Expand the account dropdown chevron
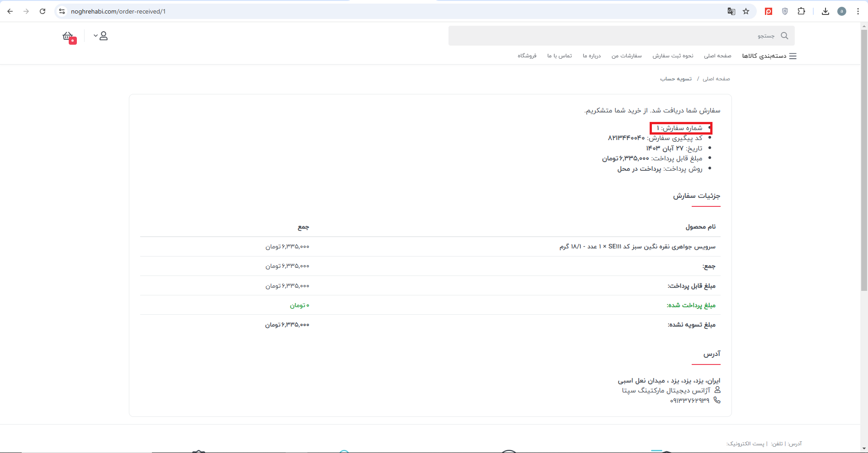Viewport: 868px width, 453px height. (x=95, y=35)
